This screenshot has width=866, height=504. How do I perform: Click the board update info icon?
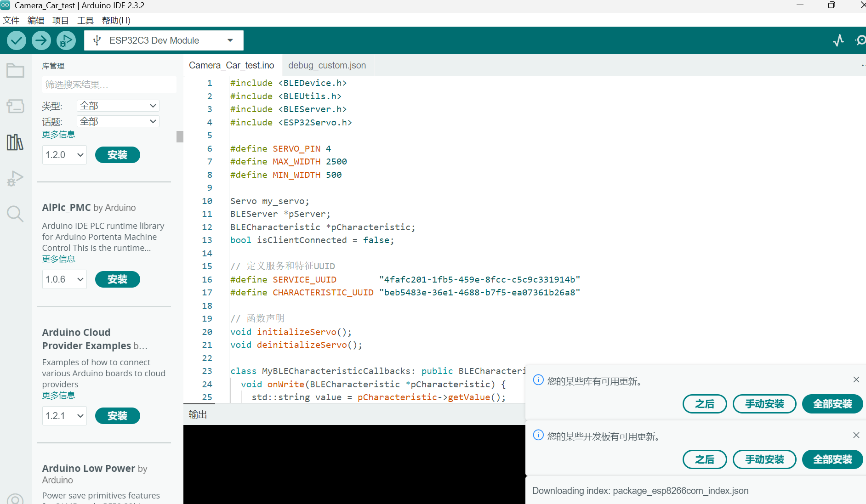click(538, 435)
